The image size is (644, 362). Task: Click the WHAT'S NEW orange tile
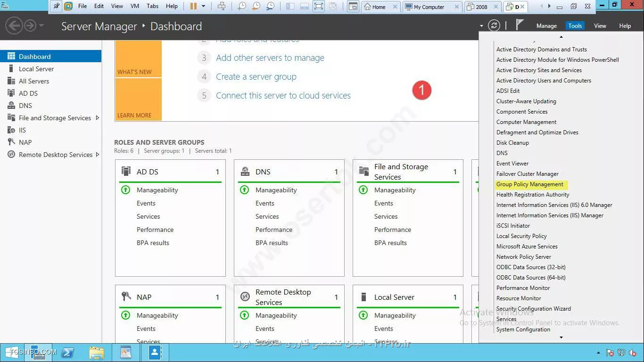(138, 58)
